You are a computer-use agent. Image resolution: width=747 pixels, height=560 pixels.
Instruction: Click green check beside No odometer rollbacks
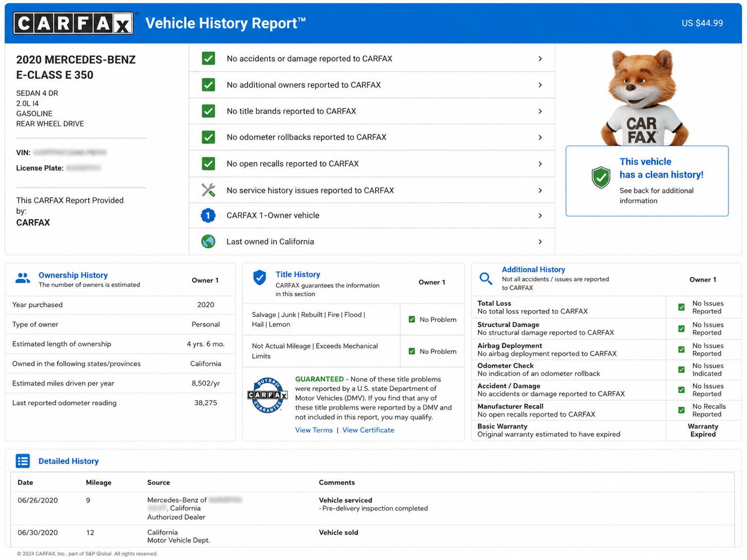pyautogui.click(x=208, y=137)
